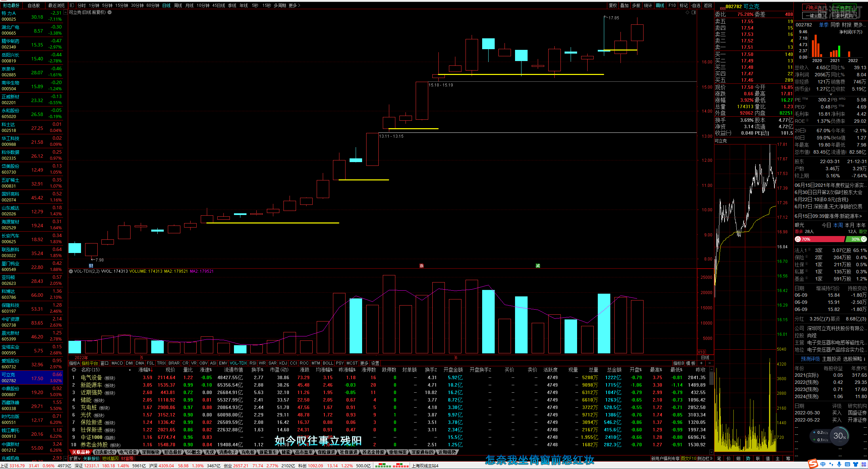Toggle the 画线 drawing tools button
868x469 pixels.
[660, 5]
